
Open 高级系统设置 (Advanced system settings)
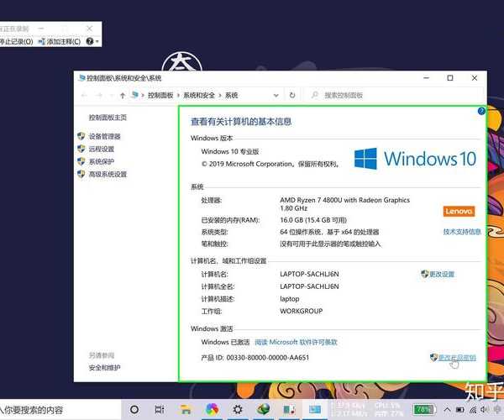click(x=108, y=174)
